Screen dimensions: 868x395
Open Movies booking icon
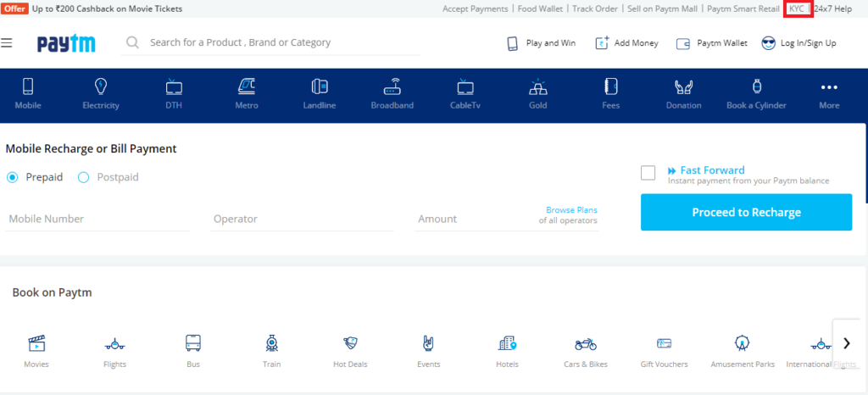[36, 343]
